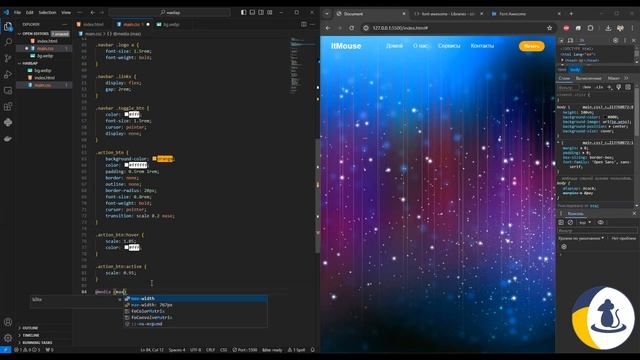This screenshot has height=360, width=640.
Task: Click VS Code remote indicator in status bar
Action: tap(5, 350)
